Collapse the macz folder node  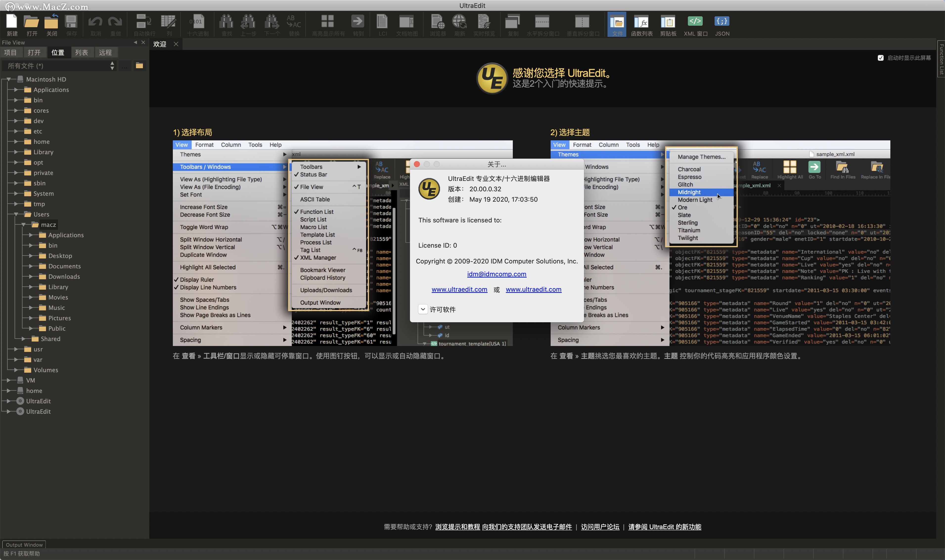(x=24, y=225)
